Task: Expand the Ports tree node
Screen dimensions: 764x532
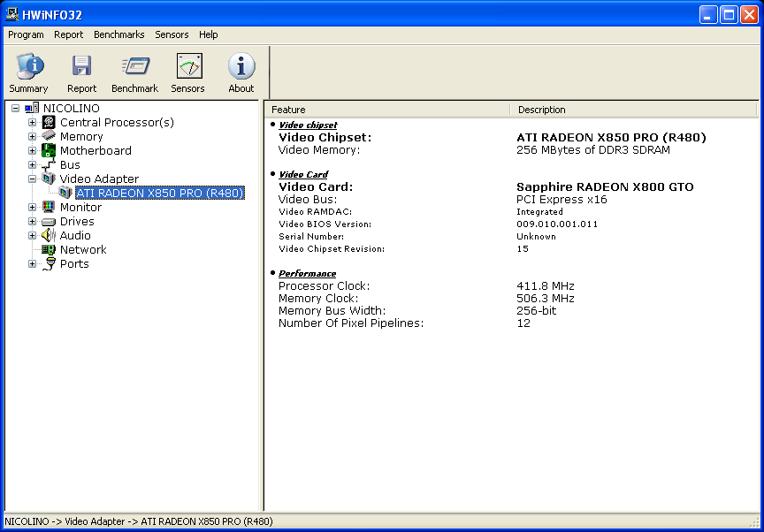Action: [32, 264]
